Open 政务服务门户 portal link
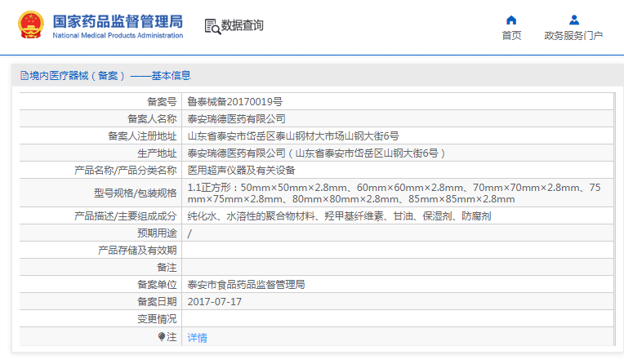Image resolution: width=624 pixels, height=364 pixels. (x=573, y=35)
